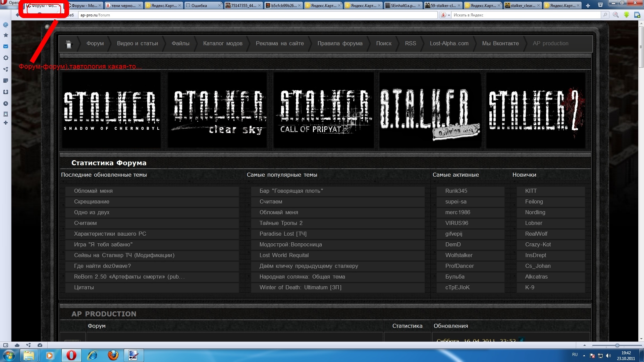Click the green download arrow toolbar icon
The width and height of the screenshot is (644, 362).
pos(627,15)
